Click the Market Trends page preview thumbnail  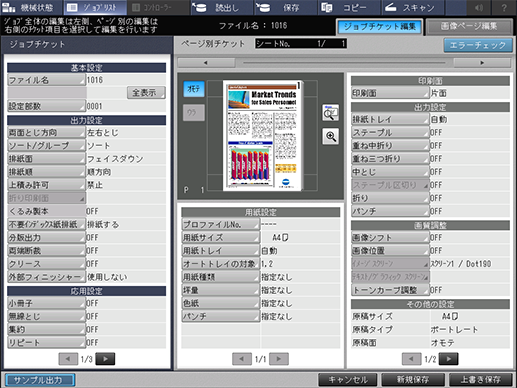point(262,135)
